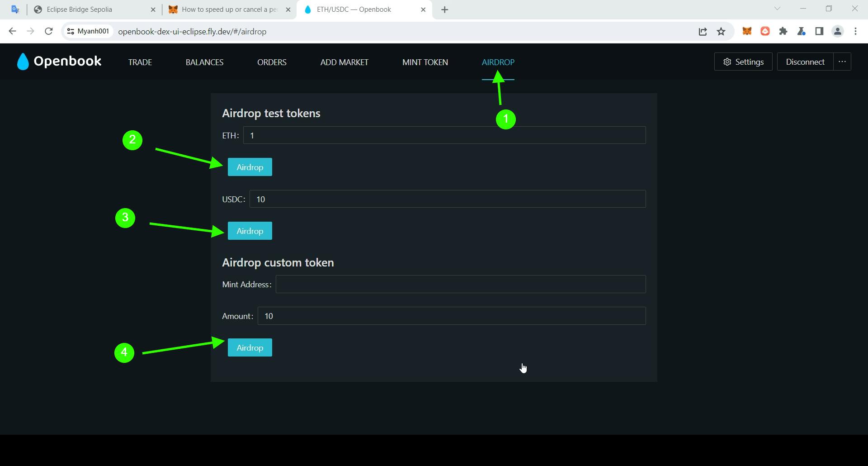Open the TRADE page
Screen dimensions: 868x466
coord(140,62)
